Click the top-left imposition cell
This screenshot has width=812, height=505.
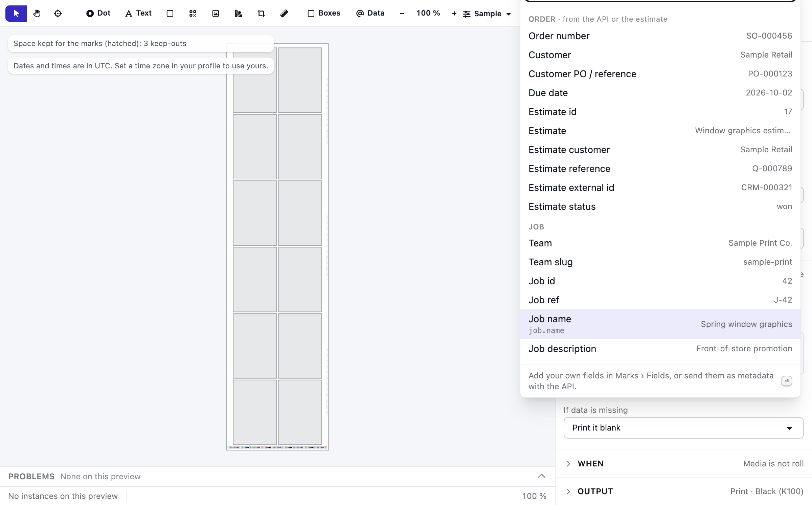pyautogui.click(x=255, y=80)
